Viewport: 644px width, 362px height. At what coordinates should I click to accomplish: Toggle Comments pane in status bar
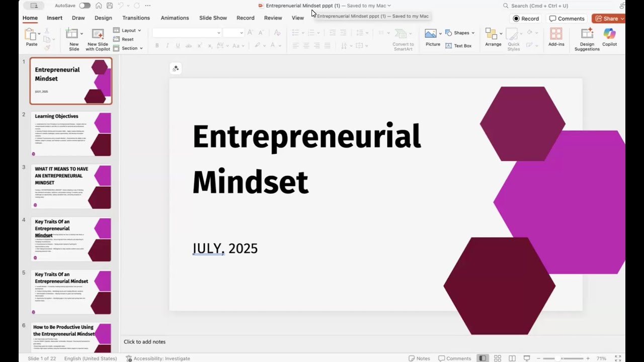(x=455, y=358)
